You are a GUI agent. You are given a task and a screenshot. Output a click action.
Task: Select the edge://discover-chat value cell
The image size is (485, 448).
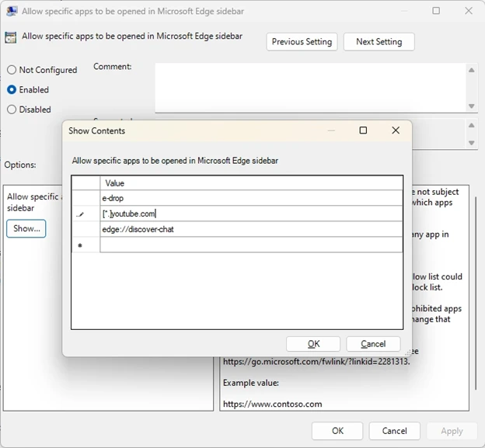[x=251, y=229]
